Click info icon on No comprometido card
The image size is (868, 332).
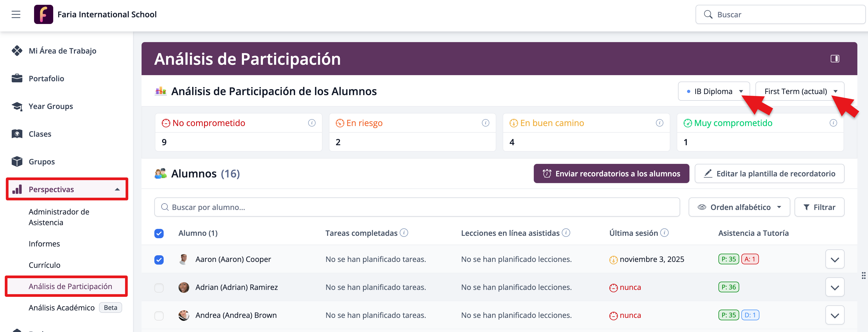[312, 123]
